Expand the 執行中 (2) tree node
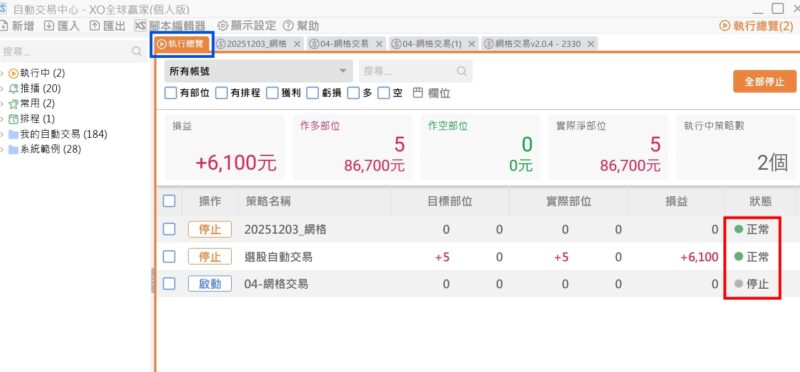This screenshot has width=800, height=372. click(x=3, y=73)
